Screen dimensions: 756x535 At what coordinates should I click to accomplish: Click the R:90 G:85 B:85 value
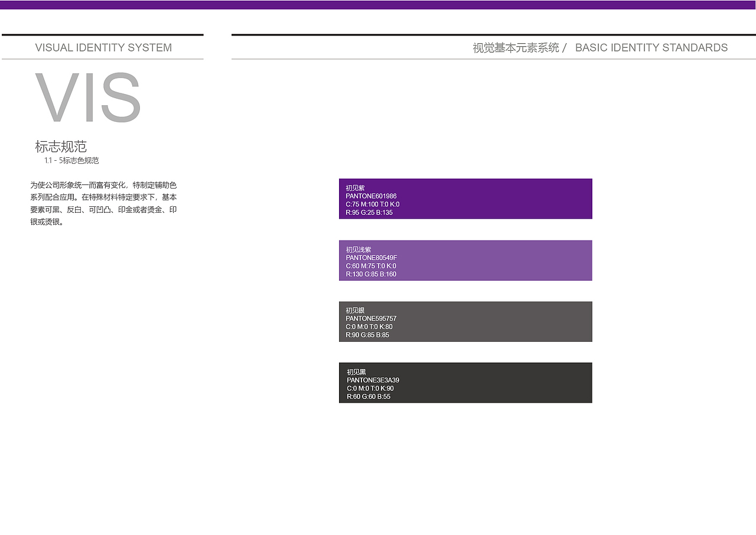tap(368, 335)
